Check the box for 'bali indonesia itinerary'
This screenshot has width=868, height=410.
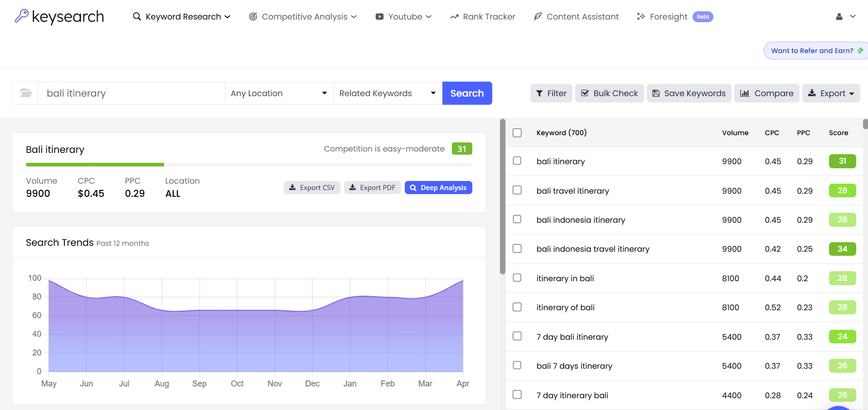(x=517, y=220)
